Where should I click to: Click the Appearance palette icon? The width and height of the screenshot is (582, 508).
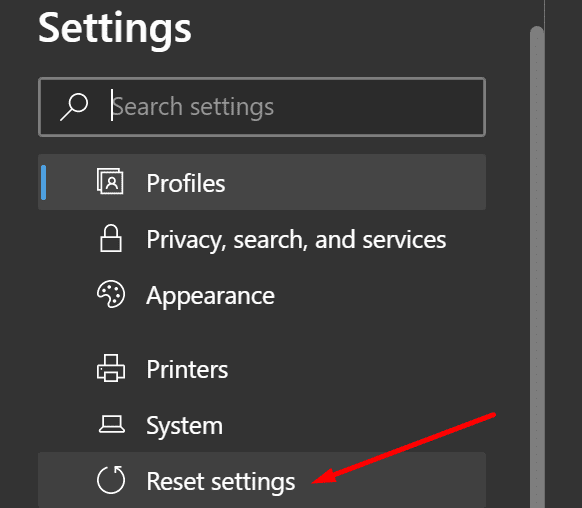coord(111,294)
